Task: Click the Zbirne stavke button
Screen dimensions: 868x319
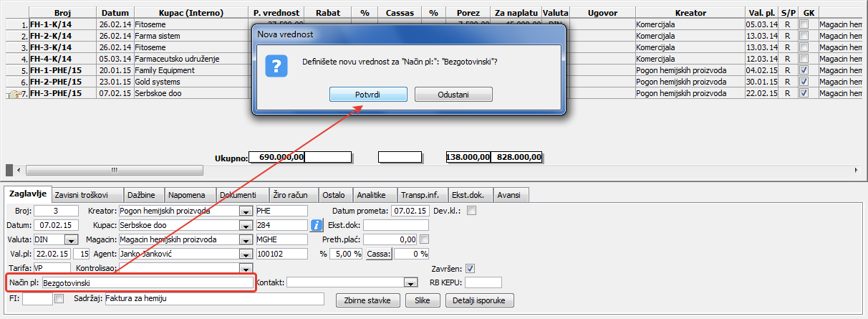Action: coord(368,300)
